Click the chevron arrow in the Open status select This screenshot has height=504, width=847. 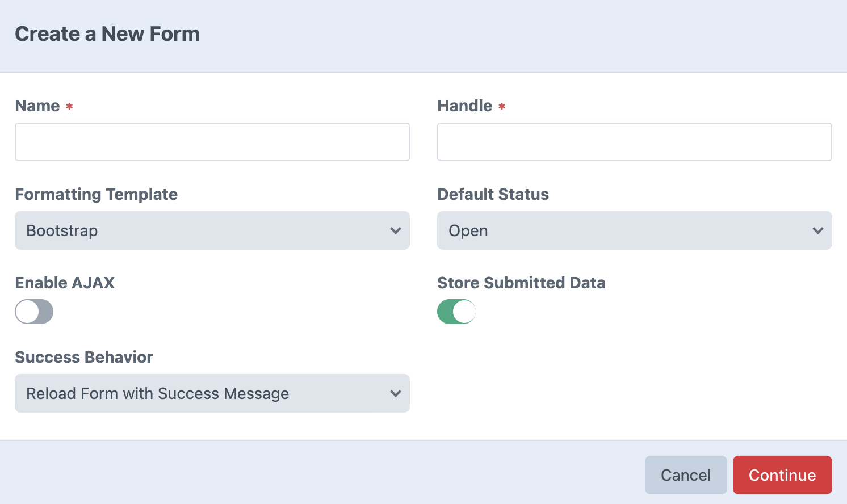click(x=817, y=230)
